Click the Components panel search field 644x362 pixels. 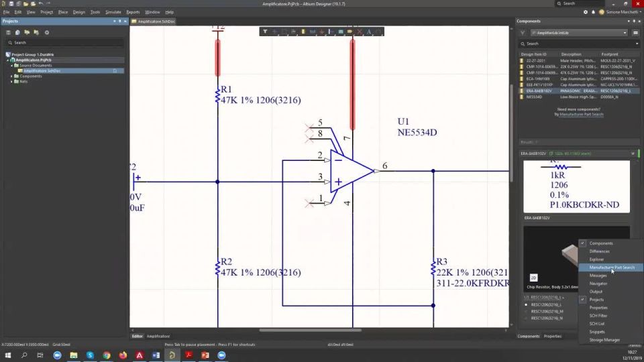(x=579, y=44)
